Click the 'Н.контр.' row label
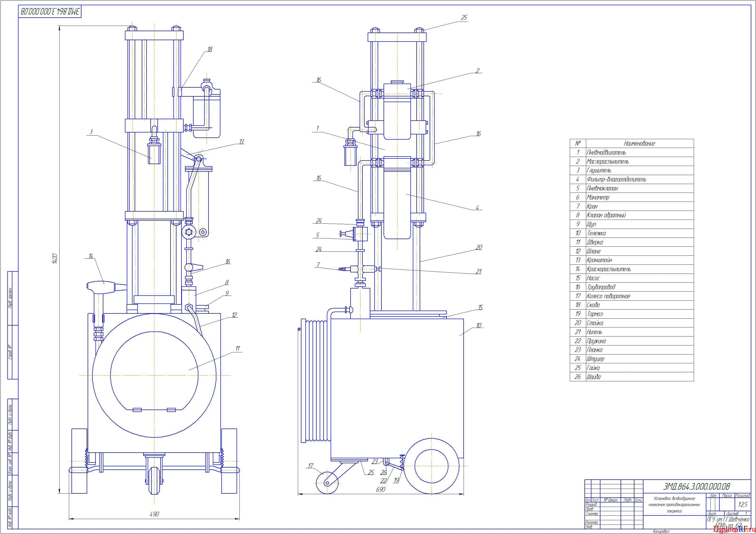The height and width of the screenshot is (534, 756). 592,522
